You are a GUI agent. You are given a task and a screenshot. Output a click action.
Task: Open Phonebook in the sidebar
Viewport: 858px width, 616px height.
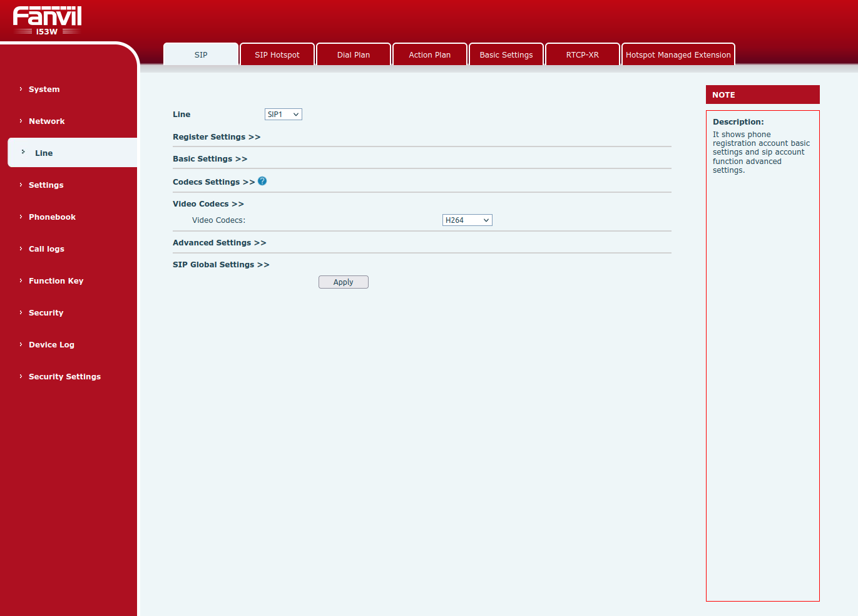click(x=52, y=217)
